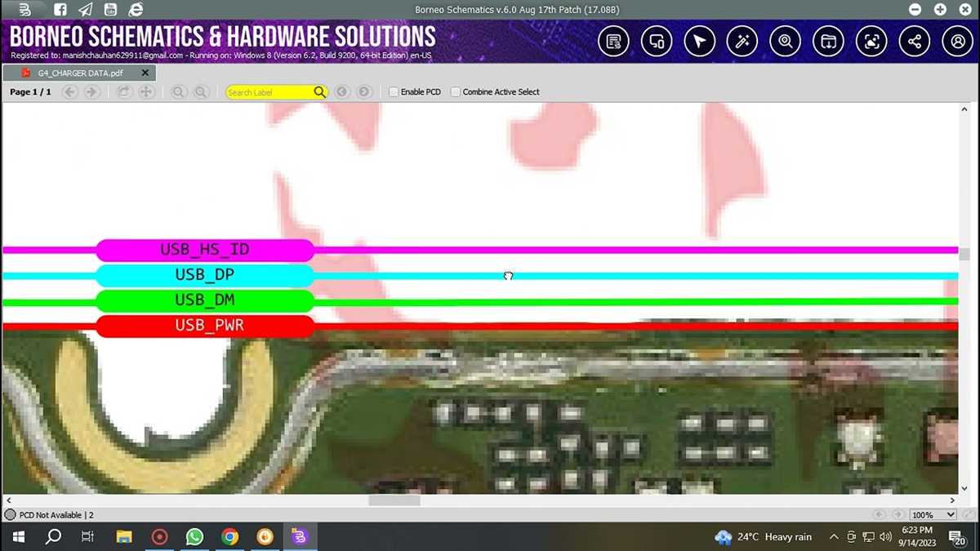
Task: Jump to previous search result arrow
Action: (x=342, y=92)
